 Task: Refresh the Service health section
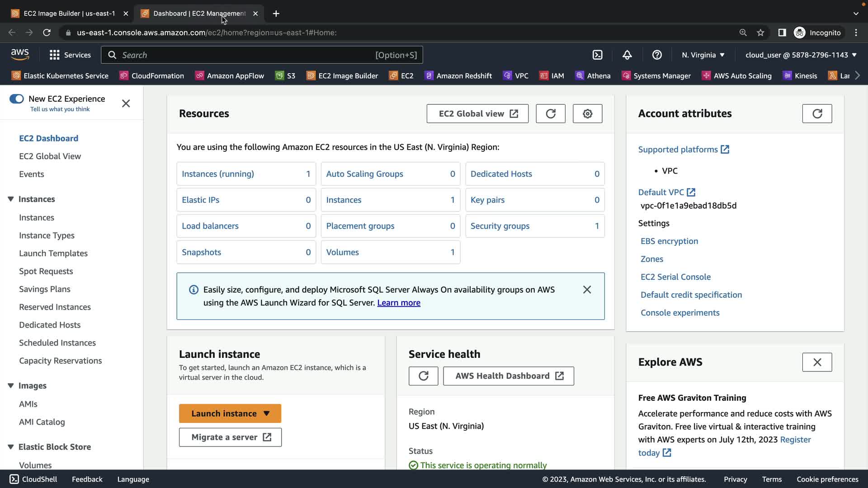coord(423,376)
